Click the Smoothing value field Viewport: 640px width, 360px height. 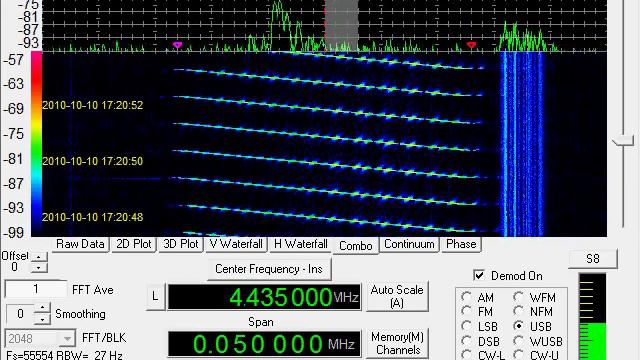point(20,314)
